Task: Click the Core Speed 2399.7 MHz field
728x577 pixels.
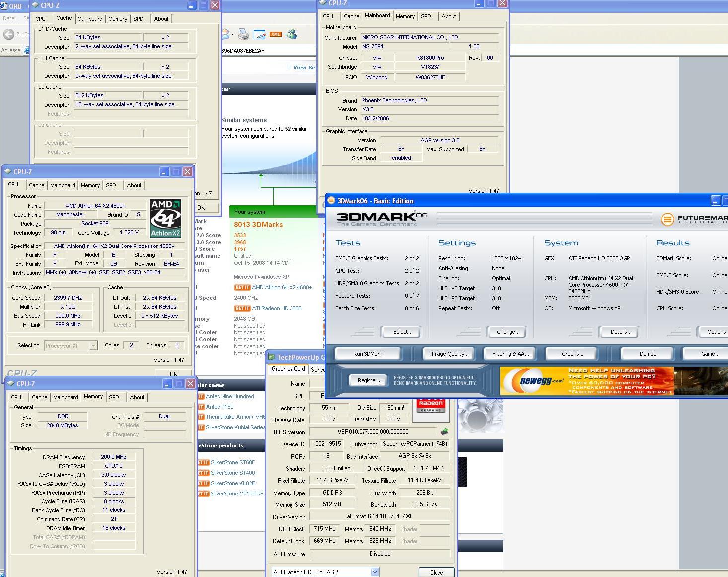Action: point(68,298)
